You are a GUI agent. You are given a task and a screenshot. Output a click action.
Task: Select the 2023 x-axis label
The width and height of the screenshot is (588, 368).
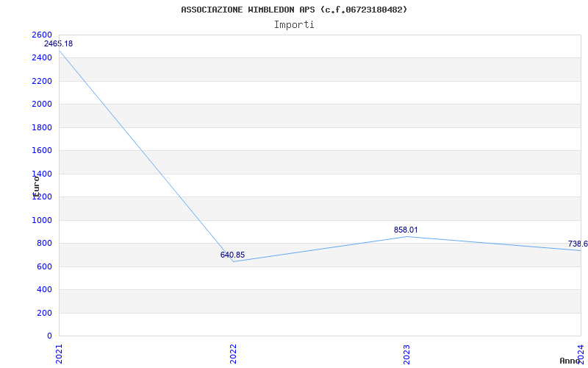[x=407, y=354]
